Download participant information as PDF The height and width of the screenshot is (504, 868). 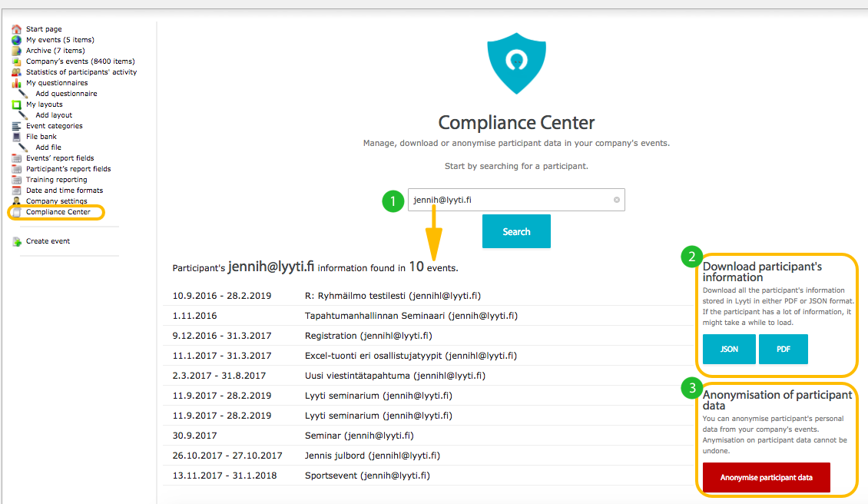784,349
